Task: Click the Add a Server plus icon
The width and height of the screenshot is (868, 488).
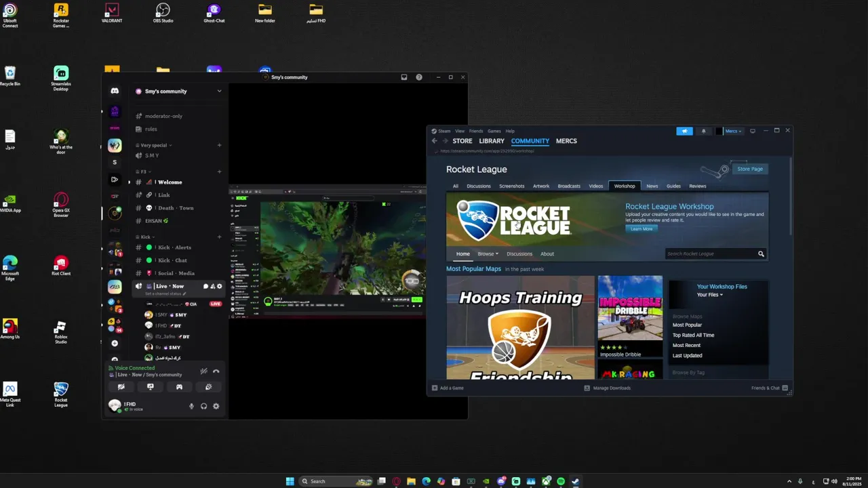Action: [115, 344]
